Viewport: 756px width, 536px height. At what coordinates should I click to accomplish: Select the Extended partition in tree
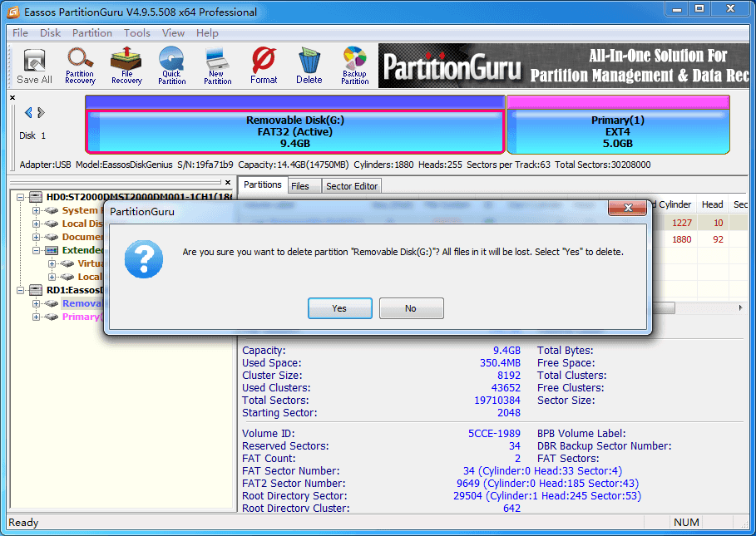82,250
